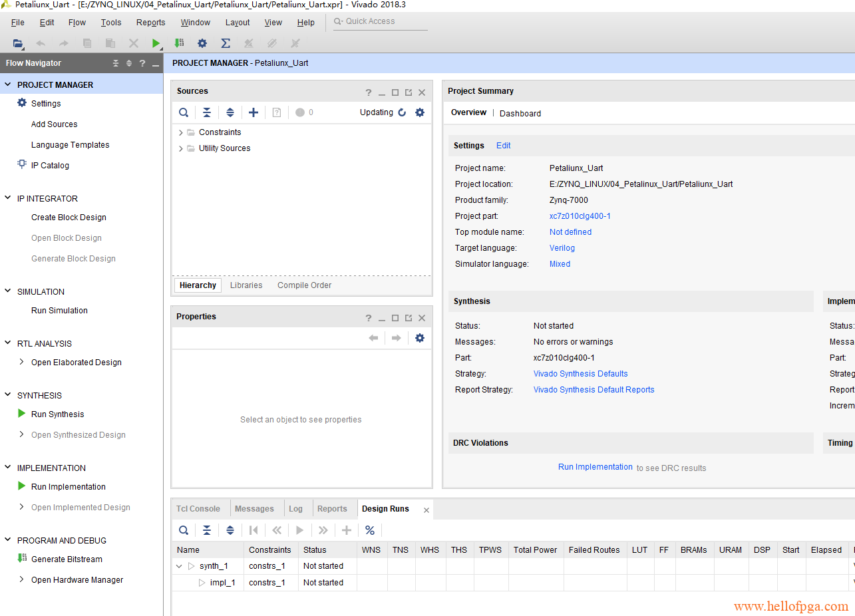This screenshot has height=616, width=855.
Task: Open Settings gear in main toolbar
Action: (x=202, y=43)
